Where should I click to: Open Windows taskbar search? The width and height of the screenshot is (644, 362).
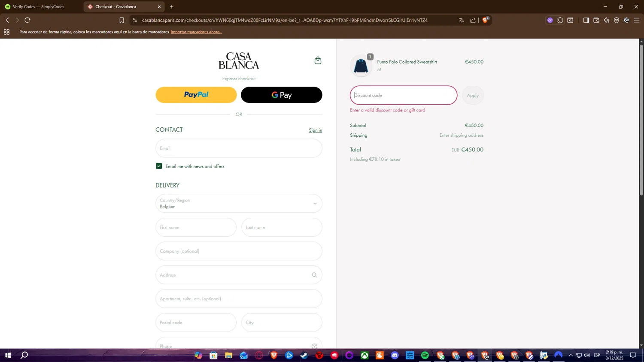(24, 356)
